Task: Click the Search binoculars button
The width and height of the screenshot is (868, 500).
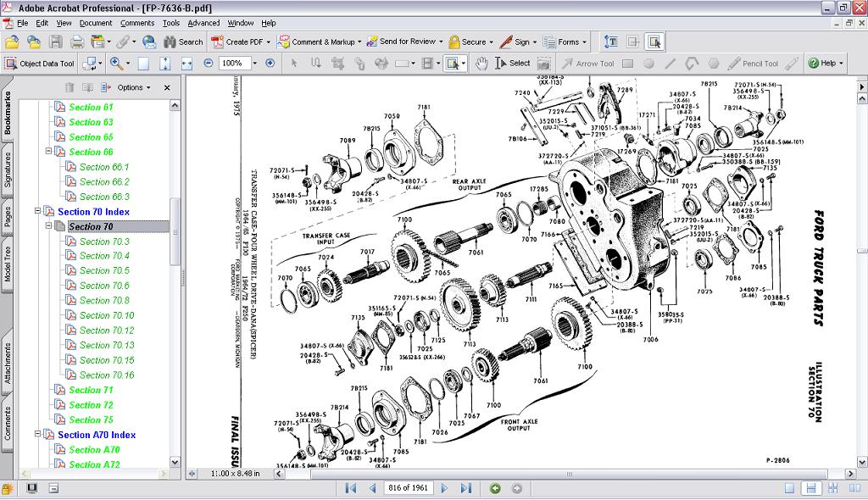Action: 183,42
